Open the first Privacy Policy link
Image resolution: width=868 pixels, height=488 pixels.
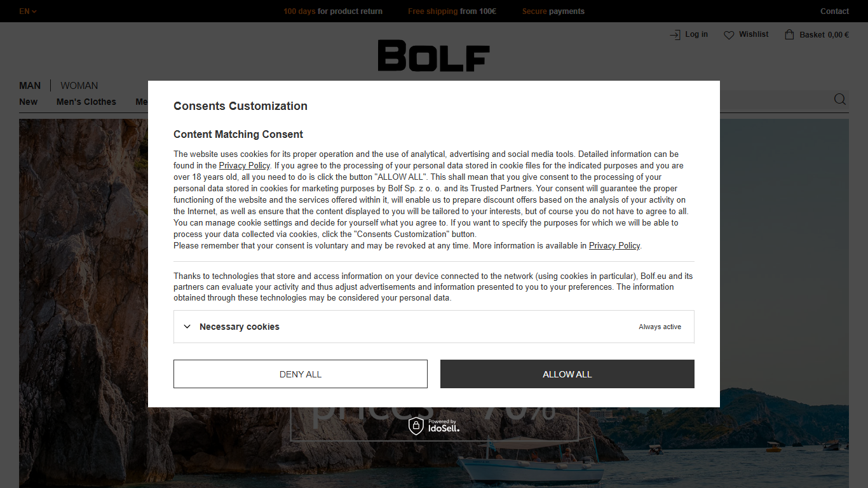click(x=245, y=166)
